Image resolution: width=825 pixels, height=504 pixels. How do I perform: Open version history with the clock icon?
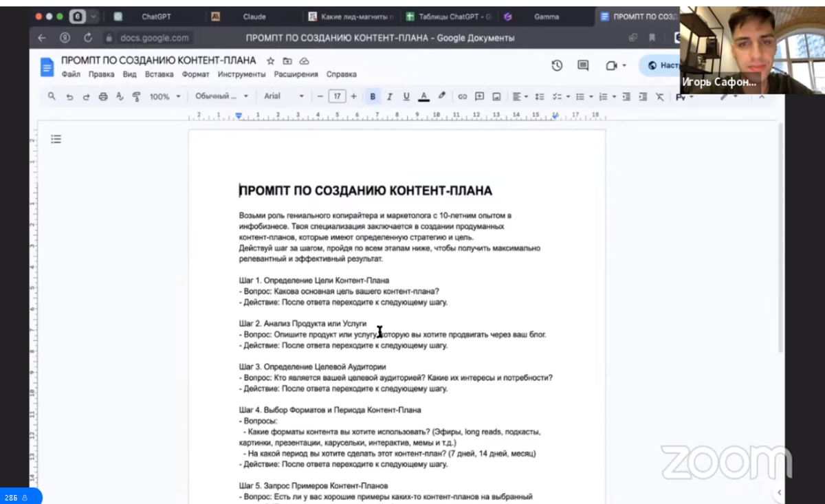pyautogui.click(x=556, y=65)
